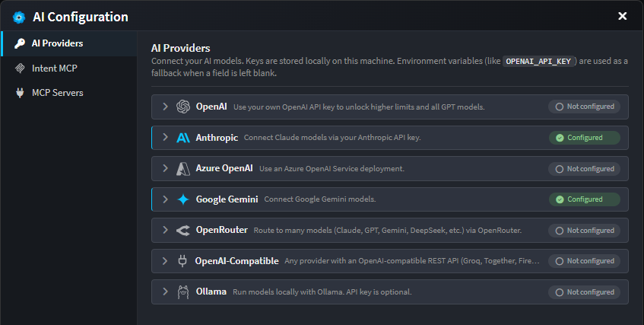
Task: Click the OpenAI-Compatible plug icon
Action: coord(182,261)
